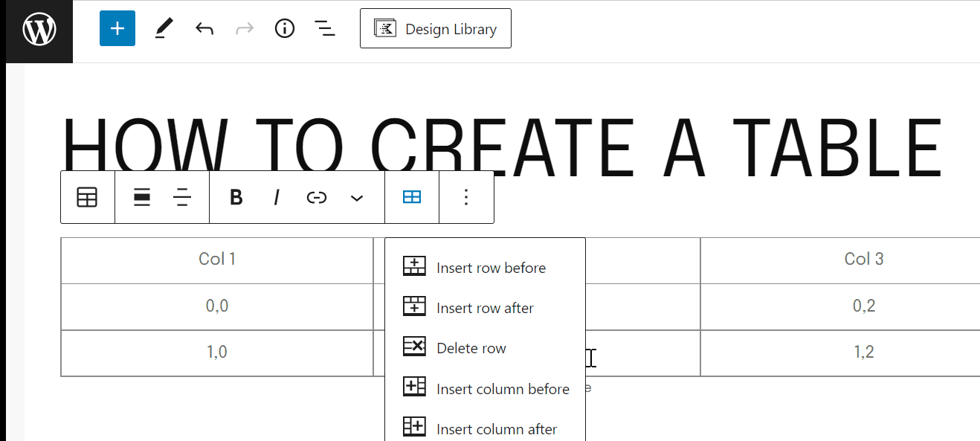Click the link icon in the table toolbar

pos(317,197)
